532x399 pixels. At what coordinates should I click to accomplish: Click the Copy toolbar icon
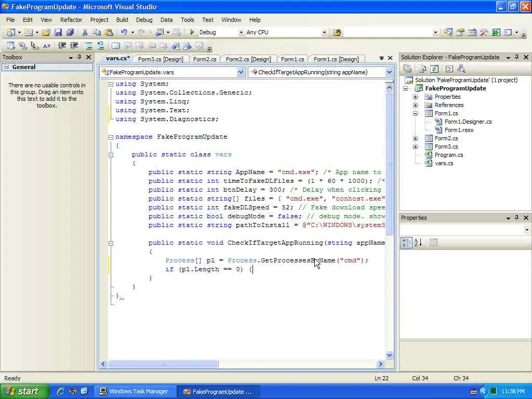(97, 32)
